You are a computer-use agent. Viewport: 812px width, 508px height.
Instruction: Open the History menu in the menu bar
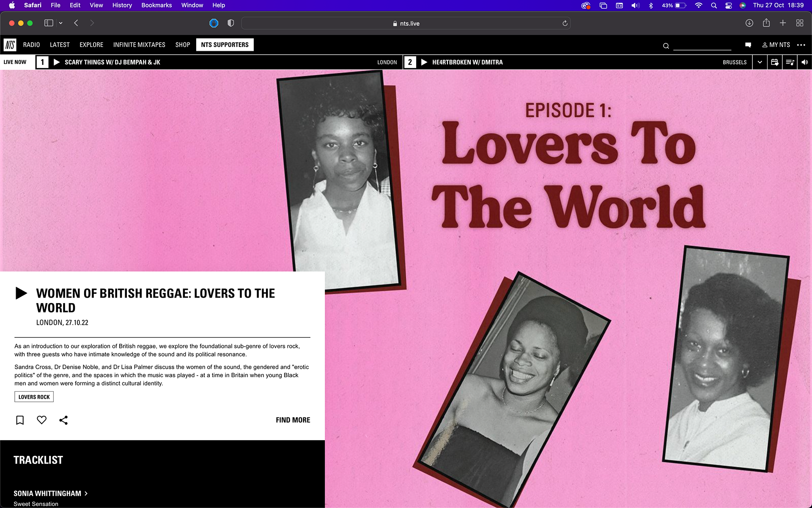[x=122, y=5]
